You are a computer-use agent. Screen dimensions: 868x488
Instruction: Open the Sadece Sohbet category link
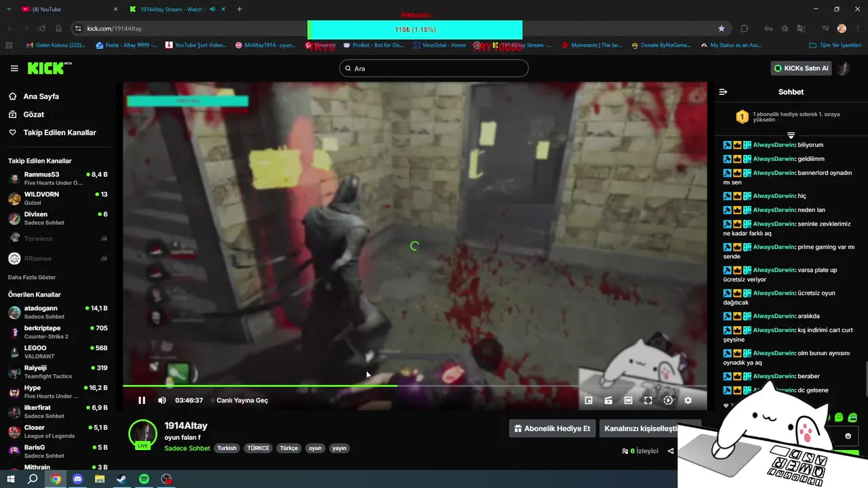[x=187, y=448]
